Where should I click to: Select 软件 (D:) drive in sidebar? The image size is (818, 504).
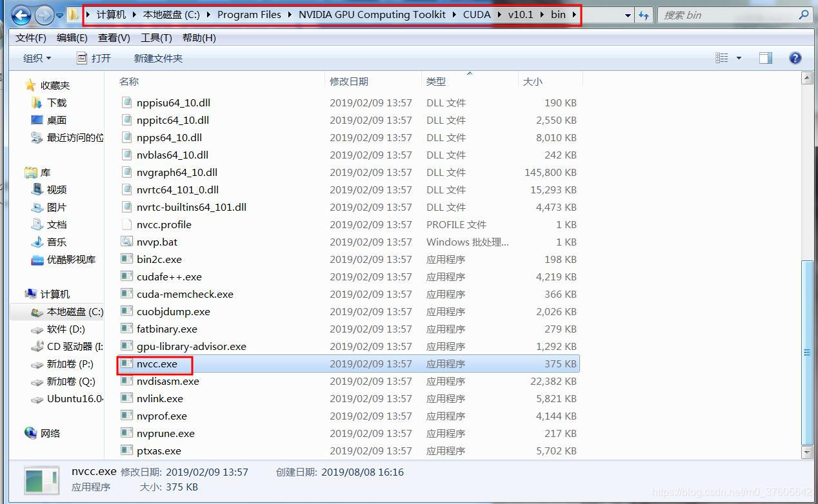pyautogui.click(x=66, y=329)
